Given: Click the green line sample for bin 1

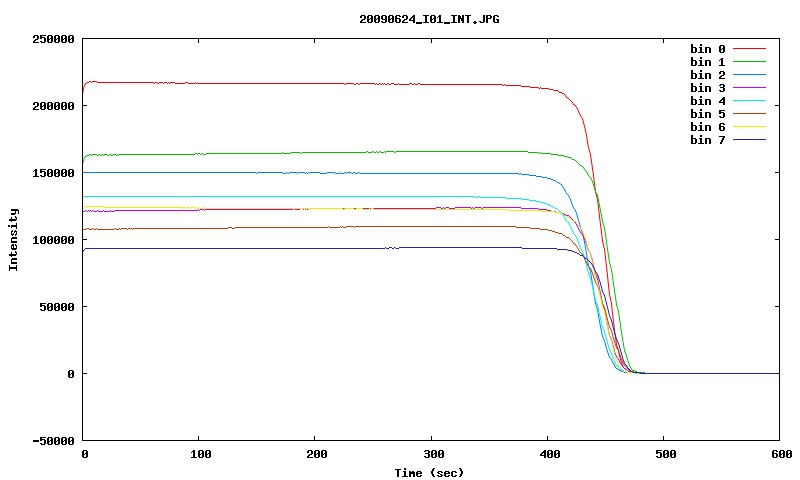Looking at the screenshot, I should (x=749, y=61).
